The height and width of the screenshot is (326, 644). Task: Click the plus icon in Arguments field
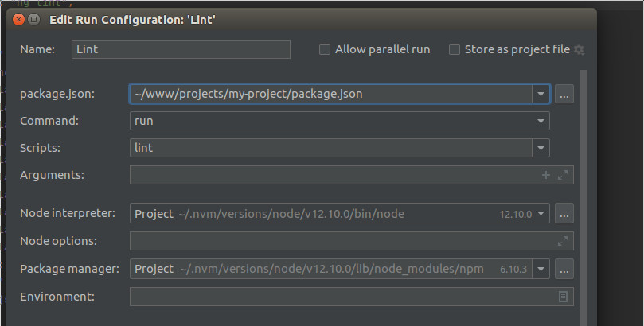546,175
